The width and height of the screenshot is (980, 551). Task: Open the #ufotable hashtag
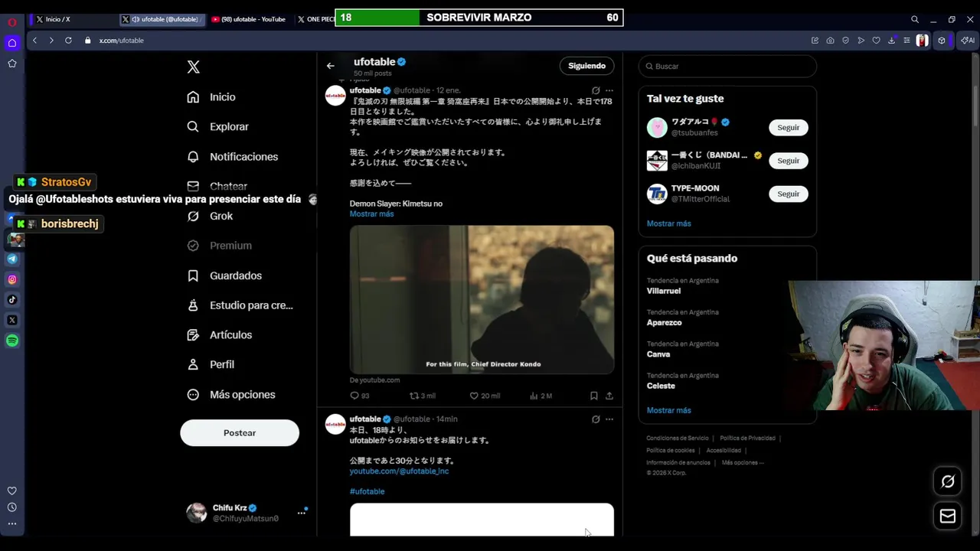pyautogui.click(x=367, y=491)
